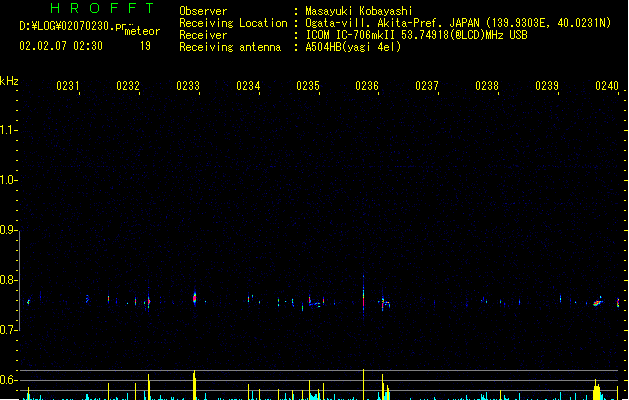Click the meteor count value 19
This screenshot has height=400, width=629.
tap(145, 46)
